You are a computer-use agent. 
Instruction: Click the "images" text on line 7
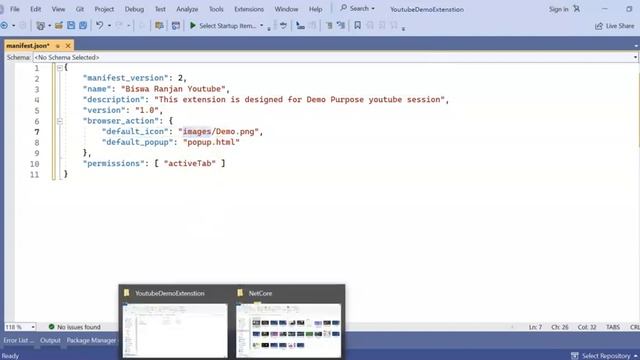point(197,131)
